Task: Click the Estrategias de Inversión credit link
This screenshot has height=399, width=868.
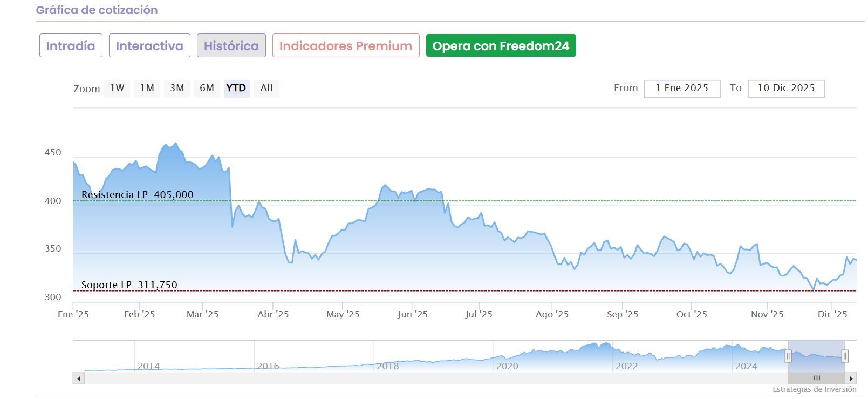Action: coord(814,389)
